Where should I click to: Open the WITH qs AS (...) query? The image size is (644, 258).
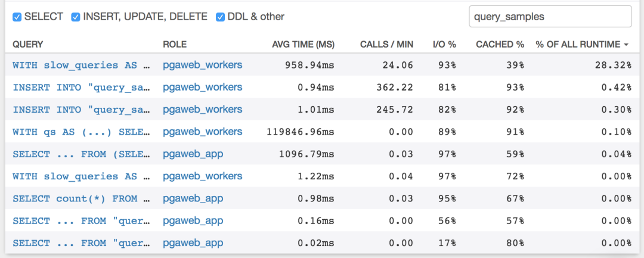[x=81, y=132]
